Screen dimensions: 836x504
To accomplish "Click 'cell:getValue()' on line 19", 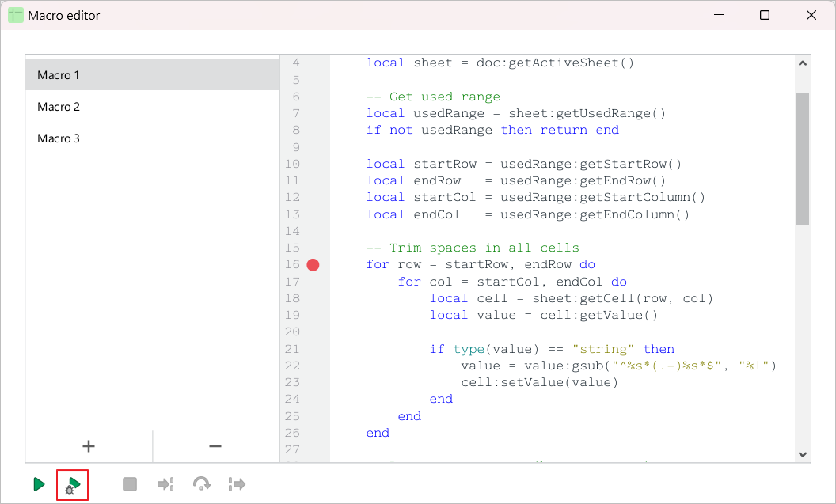I will pyautogui.click(x=598, y=315).
